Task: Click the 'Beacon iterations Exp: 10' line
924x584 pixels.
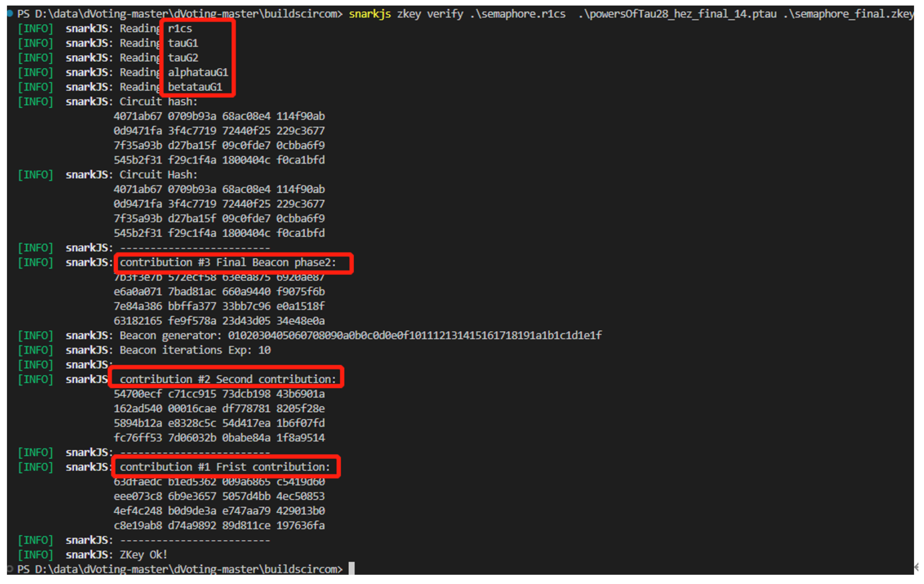Action: 195,350
